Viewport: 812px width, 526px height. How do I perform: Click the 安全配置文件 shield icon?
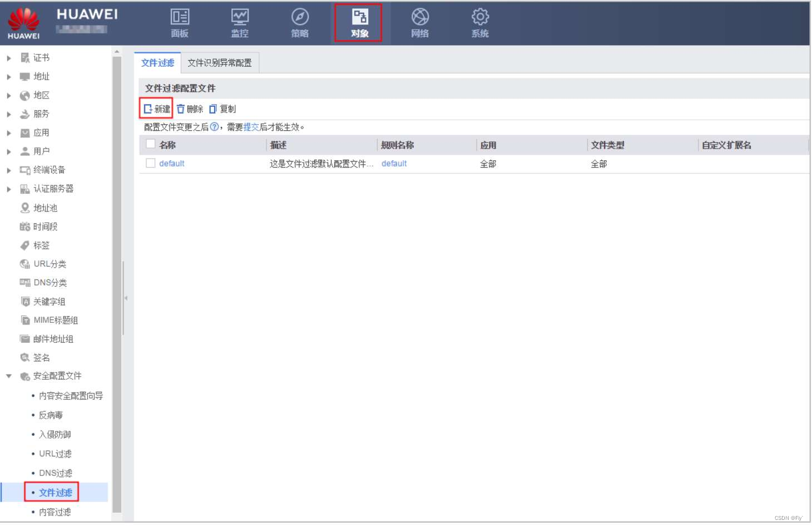click(25, 377)
